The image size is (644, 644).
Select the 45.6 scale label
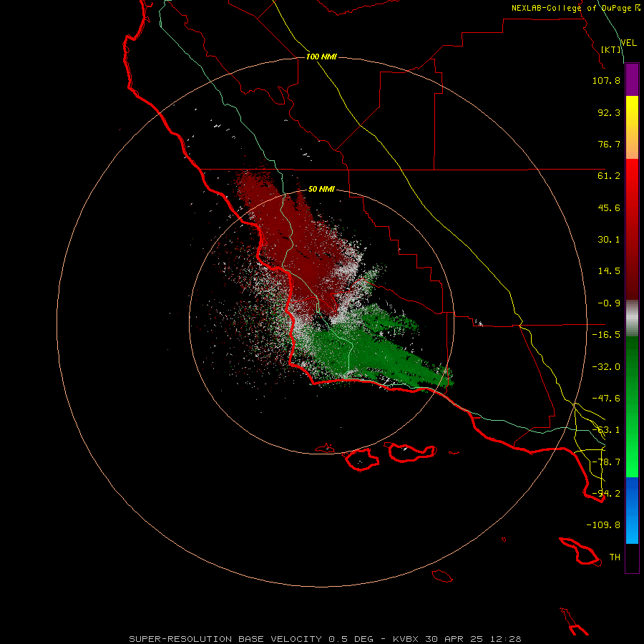609,208
